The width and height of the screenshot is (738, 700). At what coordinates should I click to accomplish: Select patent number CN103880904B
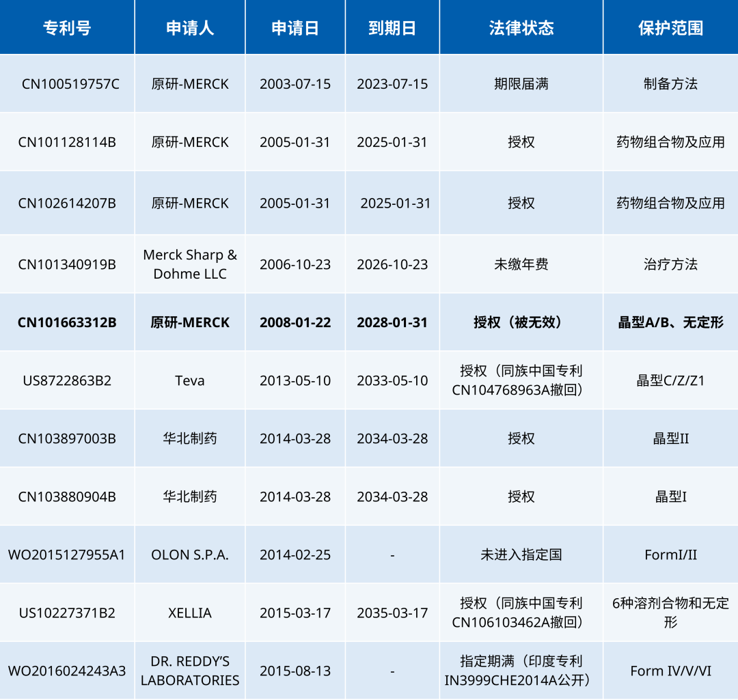pyautogui.click(x=67, y=496)
